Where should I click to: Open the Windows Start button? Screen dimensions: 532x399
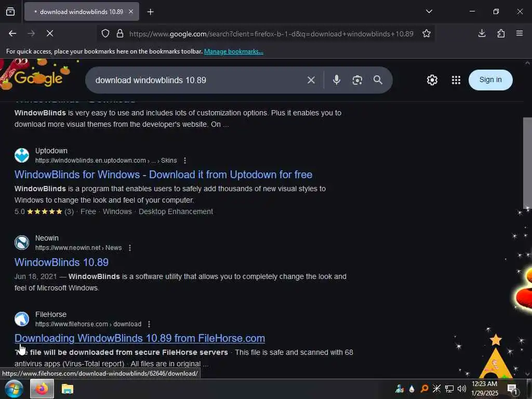coord(14,389)
